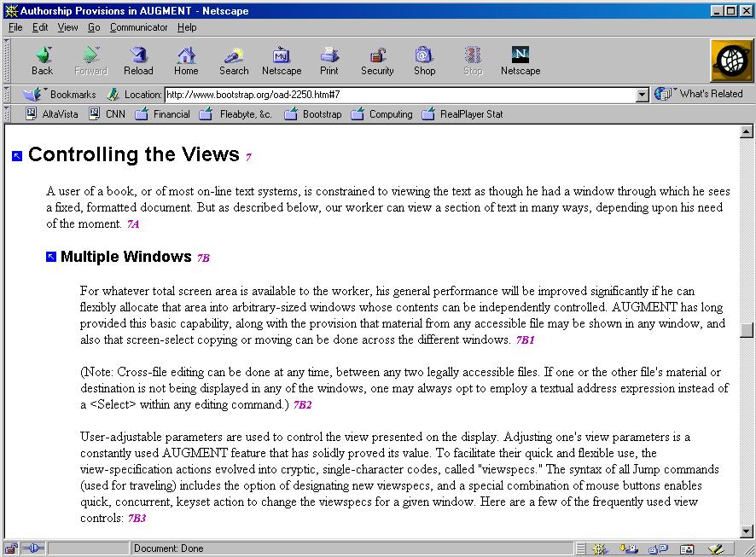Open Mailbox from component bar icon
The image size is (756, 557).
629,548
